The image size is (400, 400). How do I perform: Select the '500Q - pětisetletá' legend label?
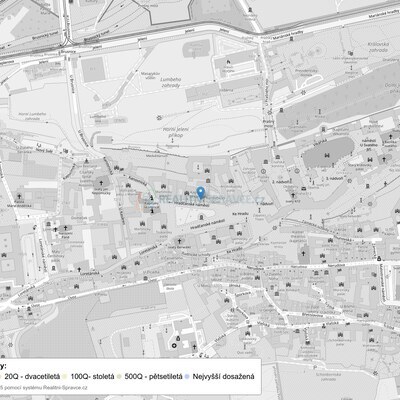coord(153,377)
